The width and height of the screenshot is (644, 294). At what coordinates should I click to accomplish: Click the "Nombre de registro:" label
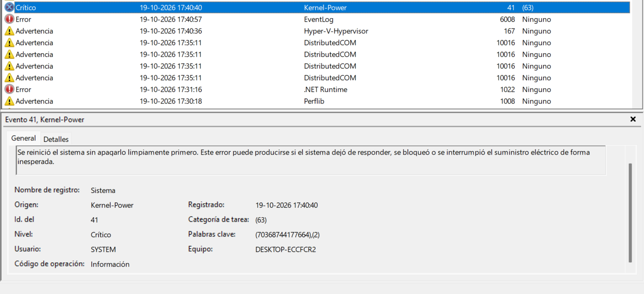pyautogui.click(x=47, y=190)
